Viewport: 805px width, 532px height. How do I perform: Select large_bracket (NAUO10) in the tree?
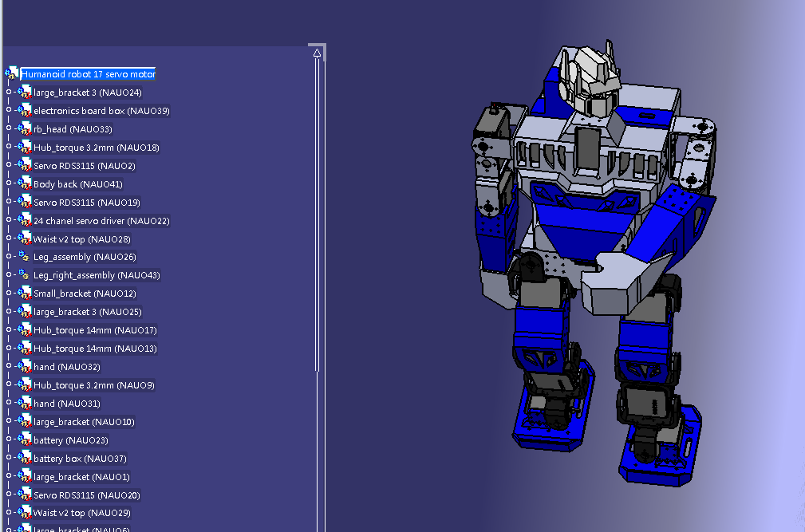pos(84,422)
